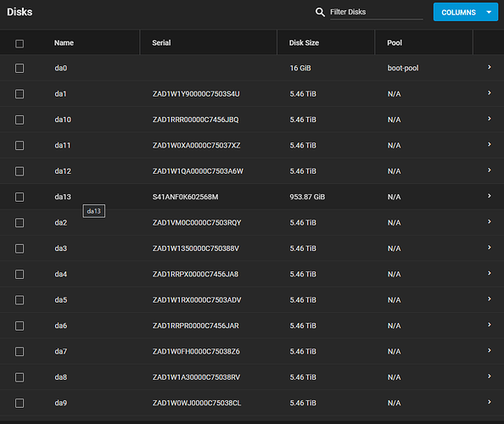
Task: Check the da0 disk checkbox
Action: point(20,68)
